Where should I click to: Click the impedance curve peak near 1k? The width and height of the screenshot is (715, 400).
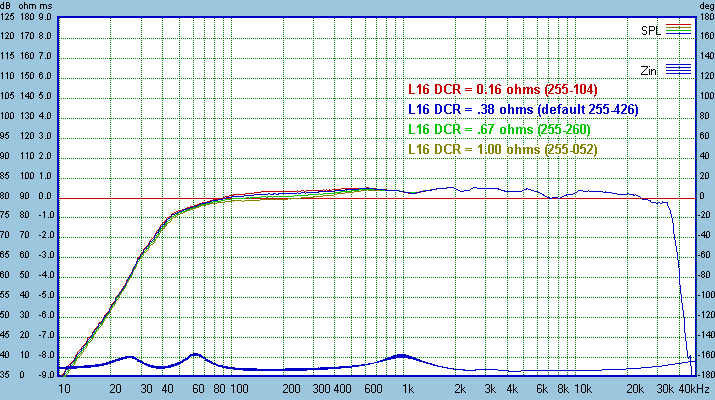coord(401,355)
